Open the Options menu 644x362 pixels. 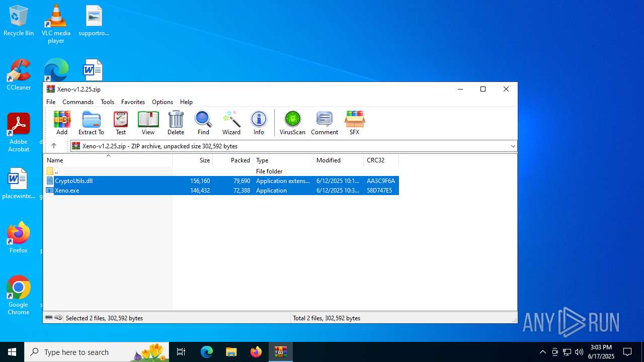[x=163, y=102]
